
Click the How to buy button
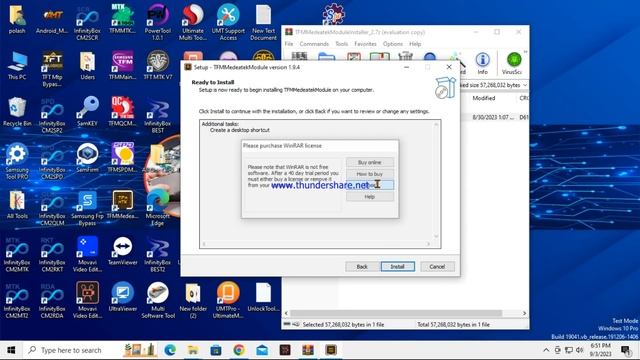tap(370, 174)
